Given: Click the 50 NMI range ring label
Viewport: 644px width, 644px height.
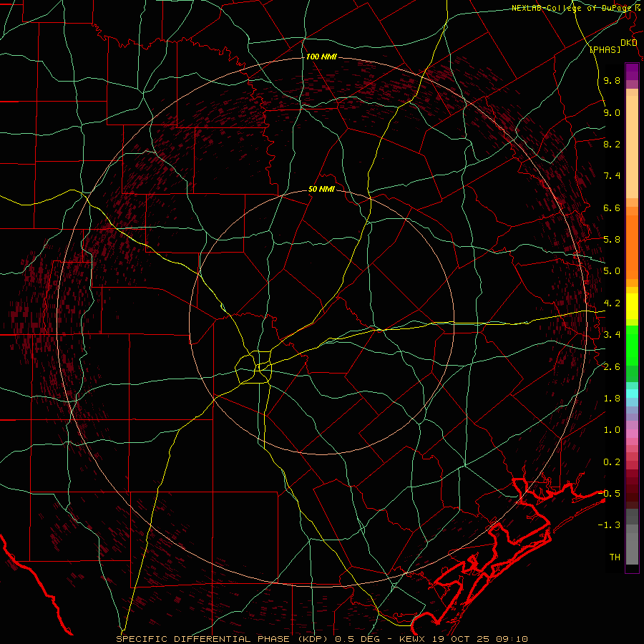Looking at the screenshot, I should 321,190.
